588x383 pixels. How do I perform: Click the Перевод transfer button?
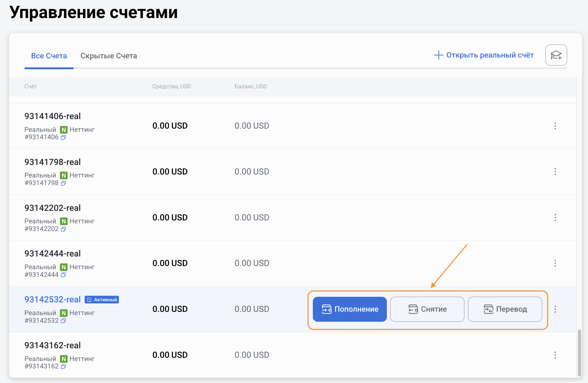coord(505,309)
